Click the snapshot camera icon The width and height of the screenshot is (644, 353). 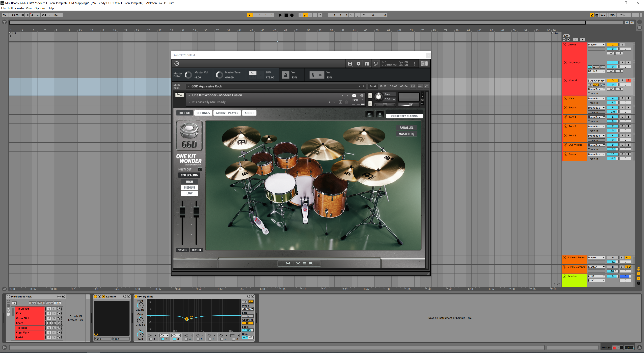tap(354, 95)
